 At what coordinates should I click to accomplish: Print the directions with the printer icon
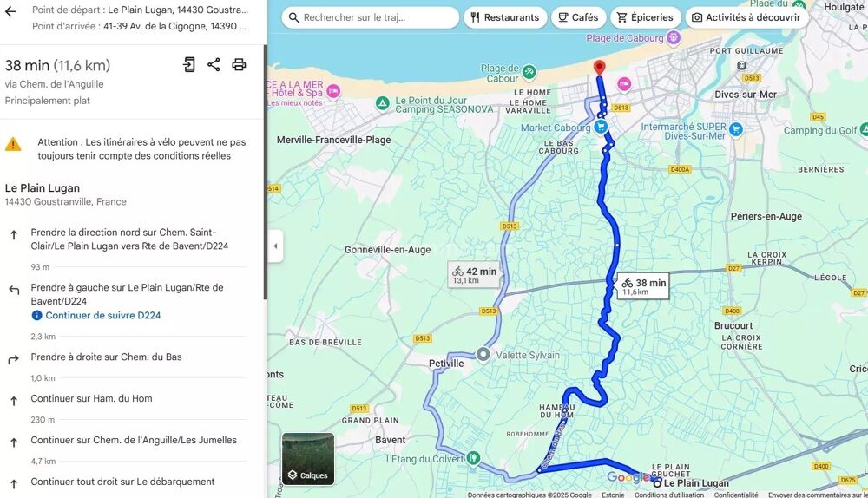point(239,65)
